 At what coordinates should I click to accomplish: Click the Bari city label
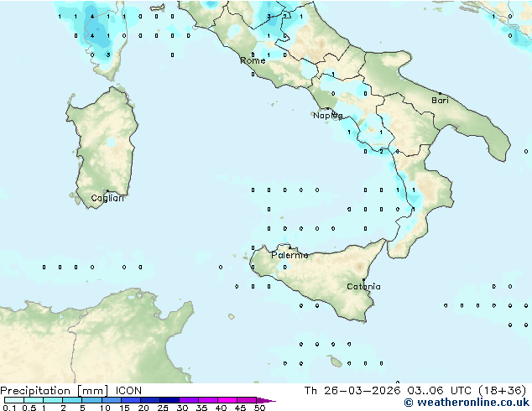(x=440, y=100)
